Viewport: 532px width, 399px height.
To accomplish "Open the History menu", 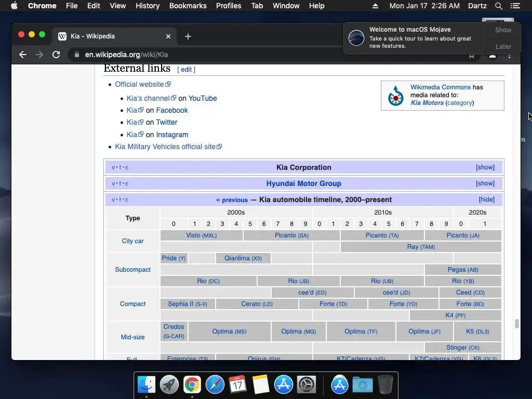I will click(148, 6).
